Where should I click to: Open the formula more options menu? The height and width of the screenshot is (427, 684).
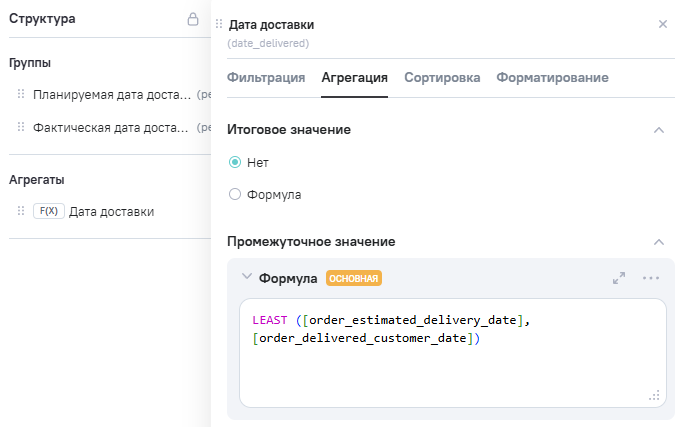(x=651, y=278)
